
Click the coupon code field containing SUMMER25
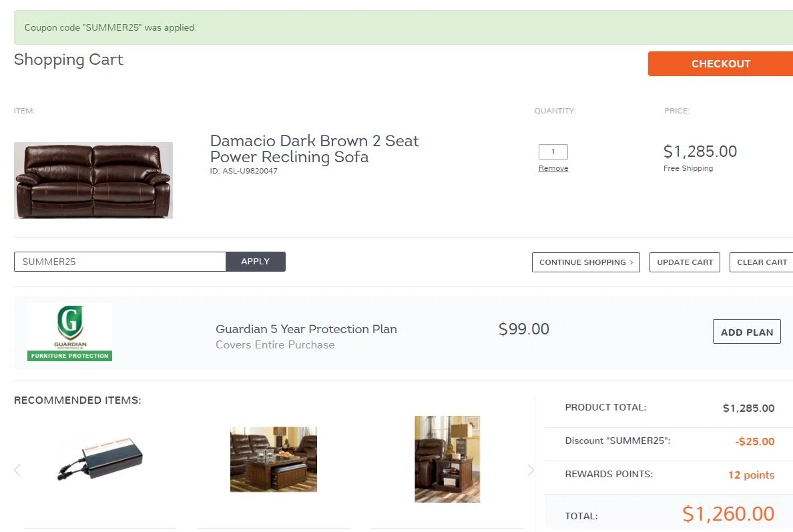pyautogui.click(x=120, y=262)
